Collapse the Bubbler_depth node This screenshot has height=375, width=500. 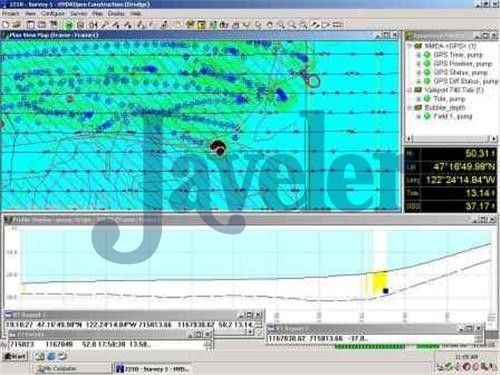(x=410, y=108)
